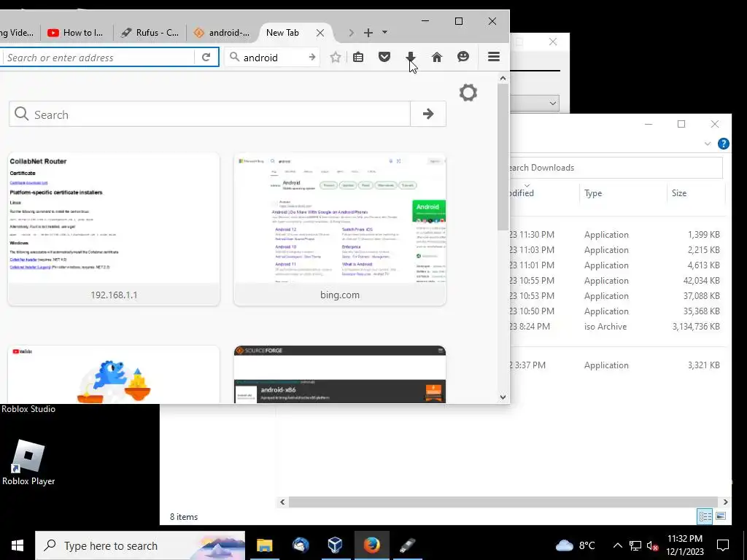This screenshot has height=560, width=747.
Task: Switch to the leftmost Vide... tab
Action: pos(18,33)
